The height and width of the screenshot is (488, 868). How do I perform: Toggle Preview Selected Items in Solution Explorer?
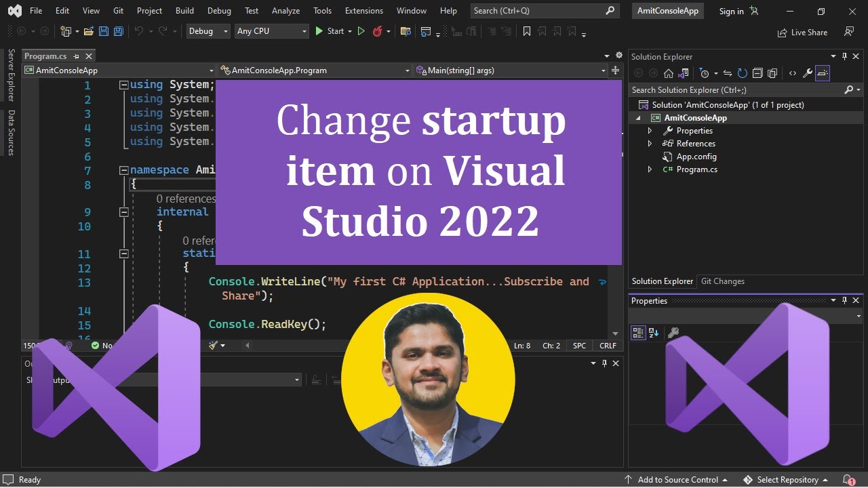[823, 73]
